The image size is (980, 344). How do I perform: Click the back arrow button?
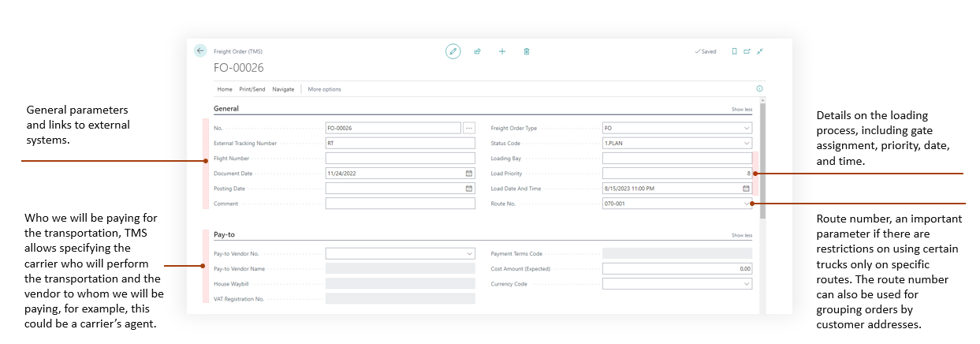pyautogui.click(x=200, y=50)
